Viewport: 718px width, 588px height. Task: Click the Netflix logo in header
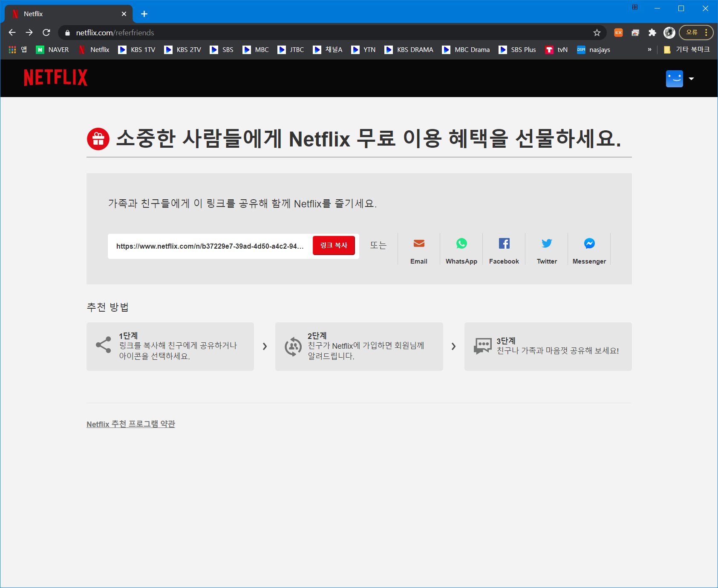[56, 78]
